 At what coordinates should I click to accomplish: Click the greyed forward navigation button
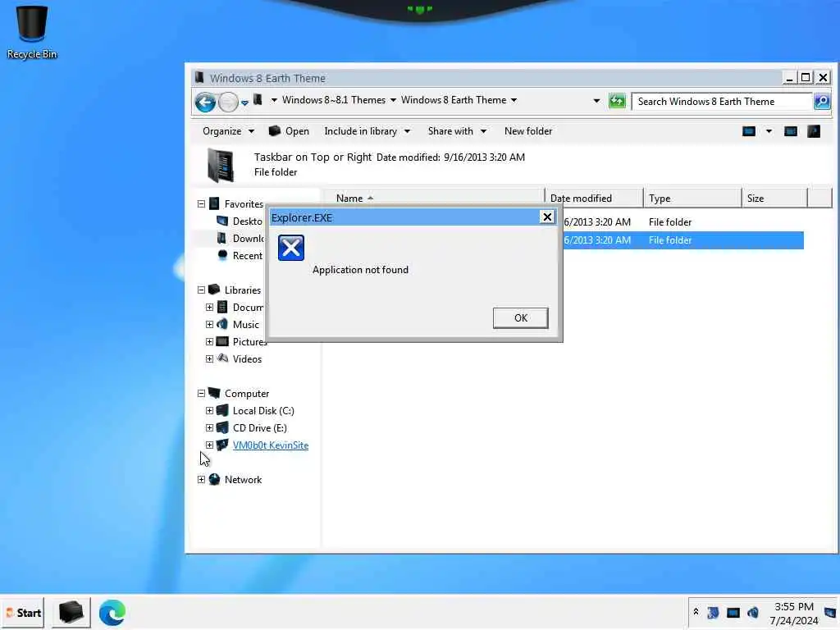(x=228, y=102)
